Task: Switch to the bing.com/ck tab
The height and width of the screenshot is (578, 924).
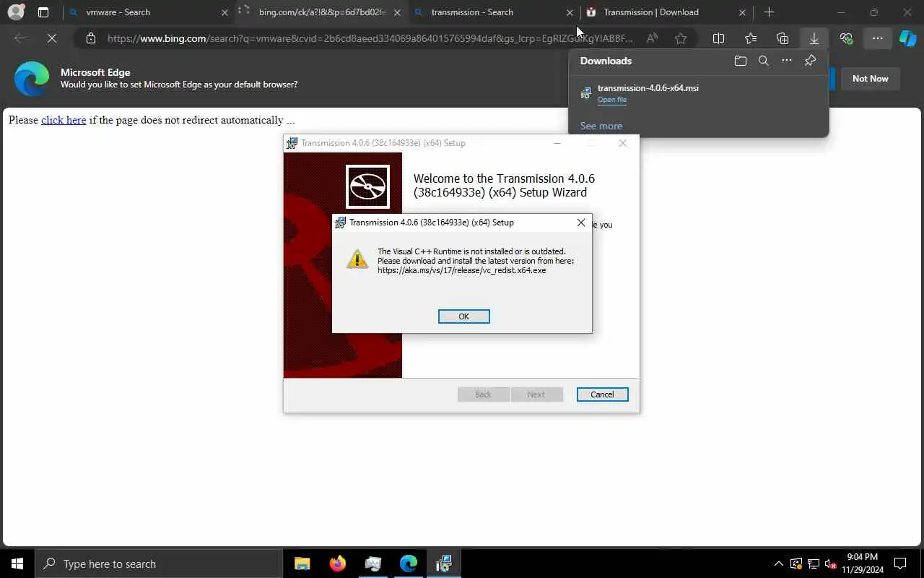Action: click(322, 12)
